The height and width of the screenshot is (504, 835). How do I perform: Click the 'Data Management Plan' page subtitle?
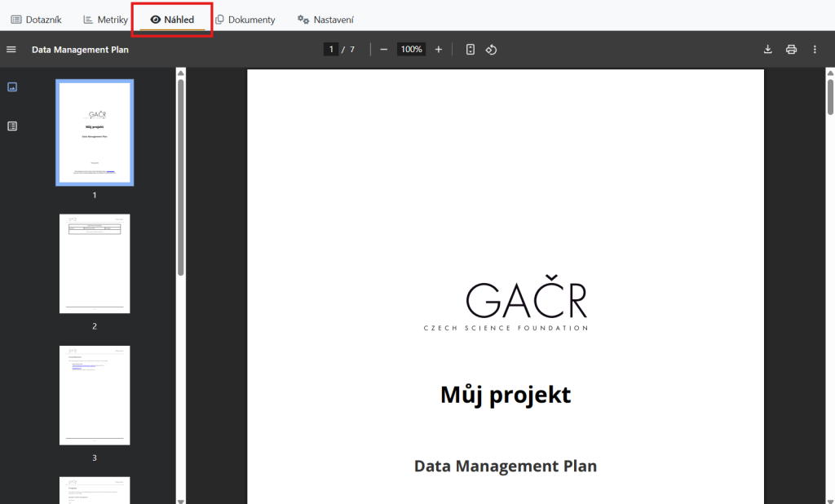pyautogui.click(x=506, y=466)
